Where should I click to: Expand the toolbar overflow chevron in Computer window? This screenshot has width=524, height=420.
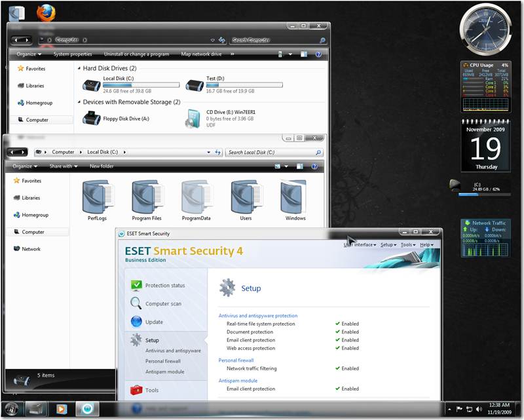point(233,54)
